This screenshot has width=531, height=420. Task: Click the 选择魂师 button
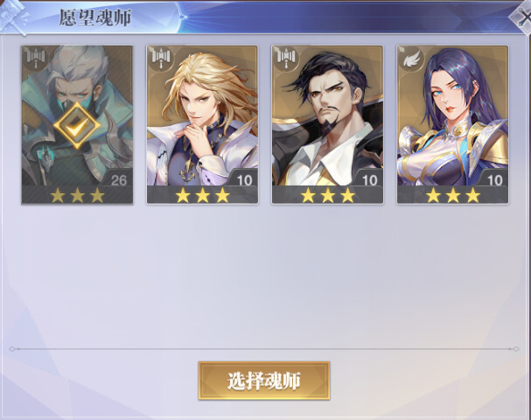tap(264, 381)
